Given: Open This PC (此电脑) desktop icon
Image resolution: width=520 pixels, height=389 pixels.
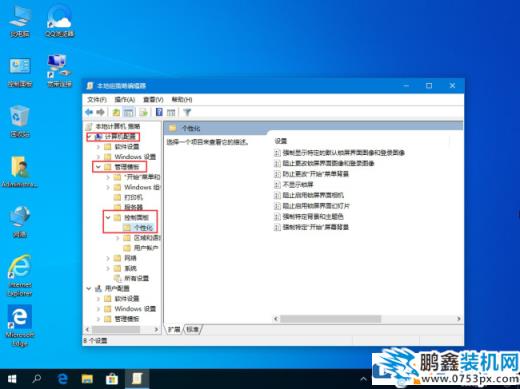Looking at the screenshot, I should 20,21.
